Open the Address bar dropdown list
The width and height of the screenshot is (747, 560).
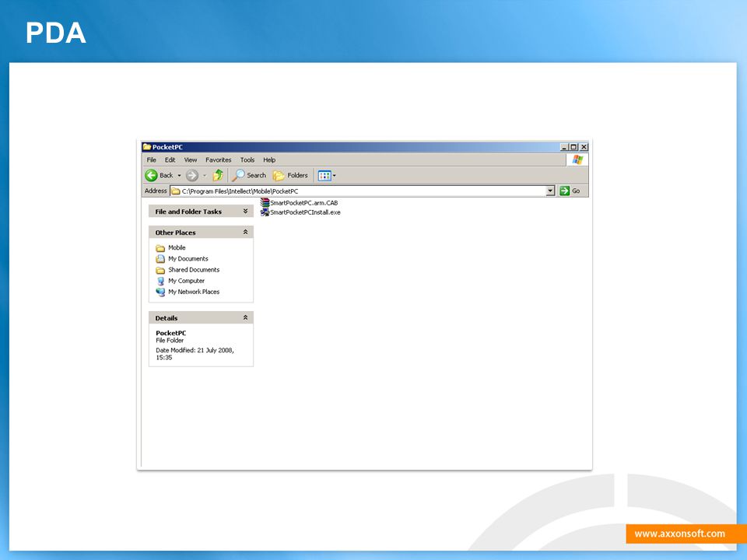[x=550, y=191]
